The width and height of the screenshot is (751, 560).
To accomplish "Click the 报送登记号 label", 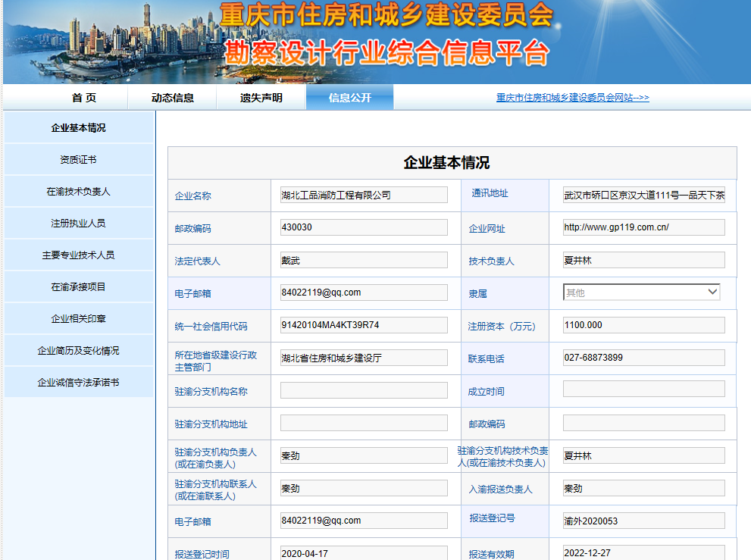I will point(493,518).
